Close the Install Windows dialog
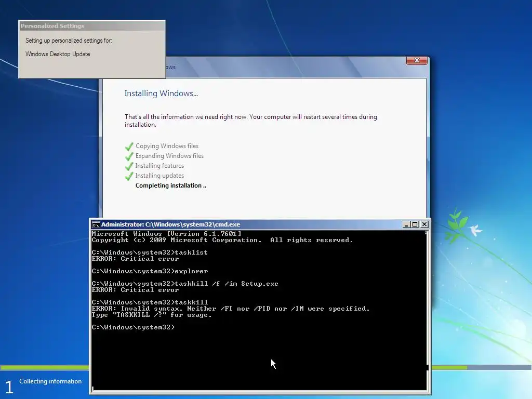532x399 pixels. (417, 60)
